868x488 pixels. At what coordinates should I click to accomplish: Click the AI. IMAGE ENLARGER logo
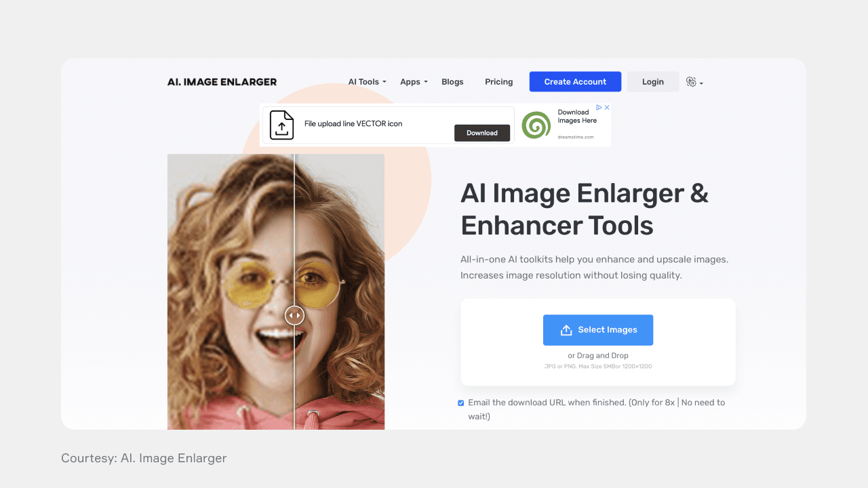pyautogui.click(x=222, y=82)
